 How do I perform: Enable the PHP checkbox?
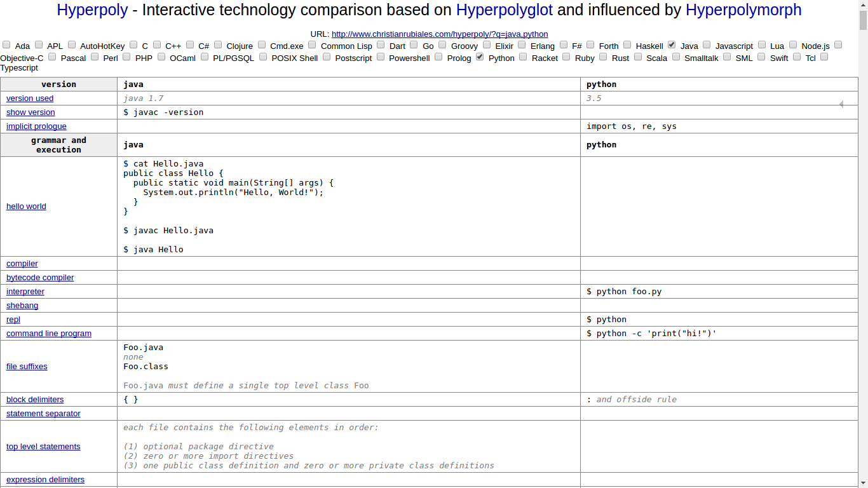(x=126, y=57)
